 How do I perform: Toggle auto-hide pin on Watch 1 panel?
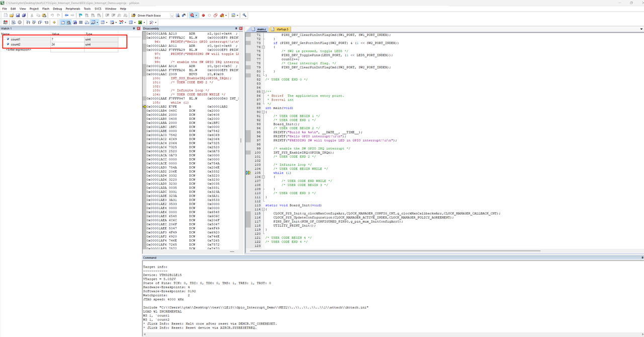[133, 29]
